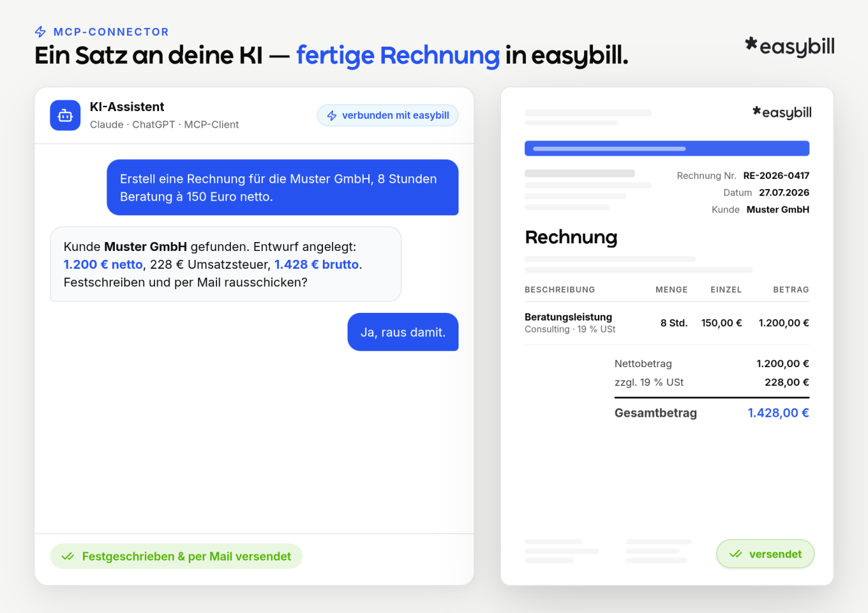Click the '150,00 €' unit price cell

pos(721,323)
